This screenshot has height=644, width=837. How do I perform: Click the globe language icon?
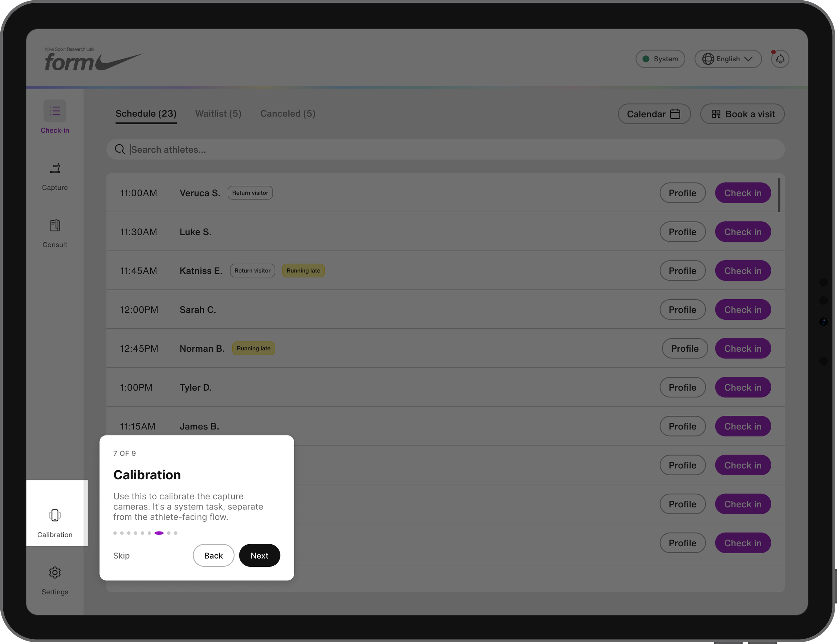pyautogui.click(x=708, y=59)
